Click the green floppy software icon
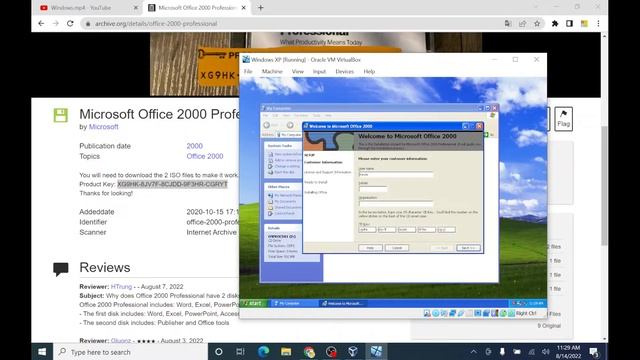This screenshot has width=640, height=360. coord(60,115)
